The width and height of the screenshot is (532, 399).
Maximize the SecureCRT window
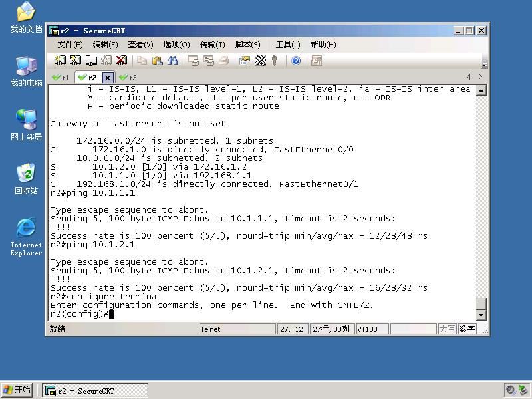[469, 31]
